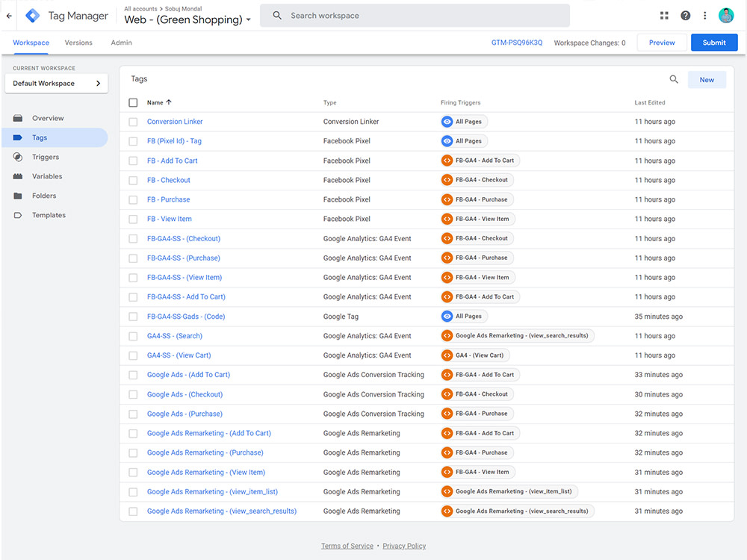The height and width of the screenshot is (560, 747).
Task: Check the box for Conversion Linker tag
Action: coord(133,122)
